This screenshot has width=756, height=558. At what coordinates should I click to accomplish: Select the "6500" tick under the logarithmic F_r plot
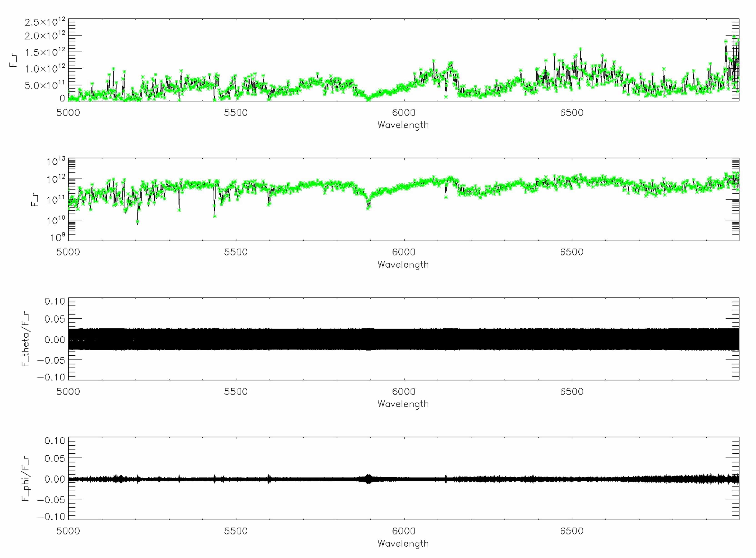coord(572,252)
